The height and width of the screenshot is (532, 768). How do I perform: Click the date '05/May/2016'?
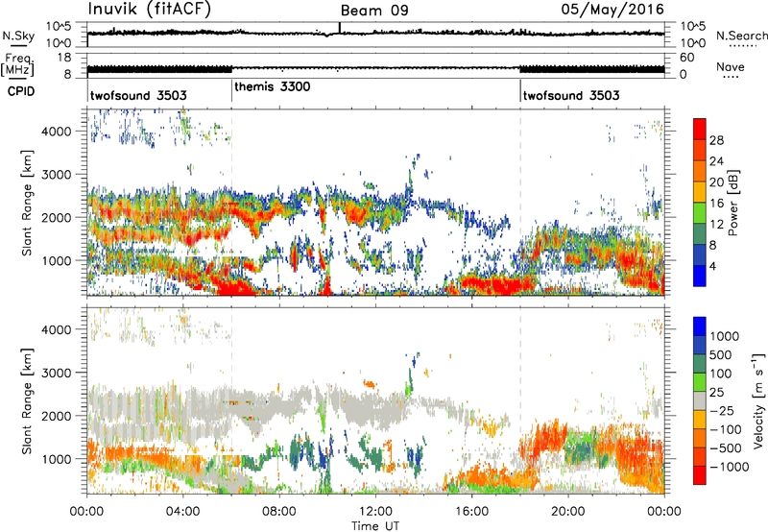(612, 10)
